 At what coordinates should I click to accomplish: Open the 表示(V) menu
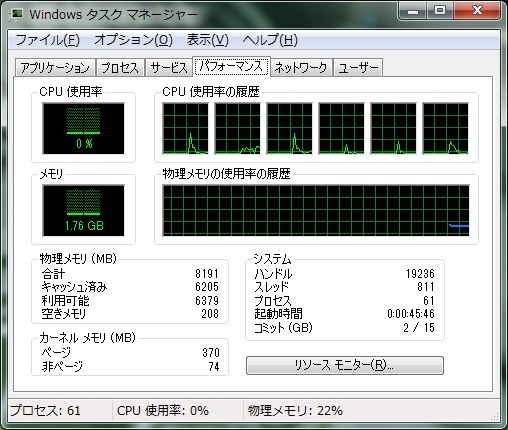[207, 40]
